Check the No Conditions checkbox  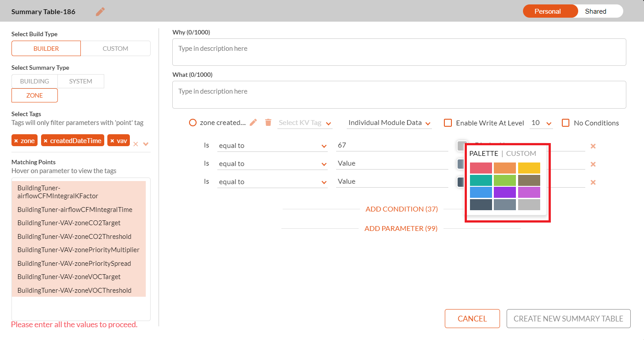tap(566, 123)
